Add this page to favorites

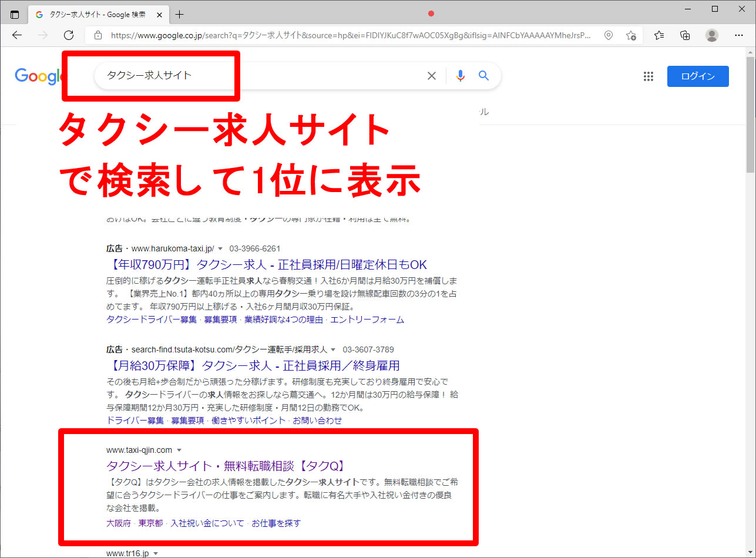631,35
